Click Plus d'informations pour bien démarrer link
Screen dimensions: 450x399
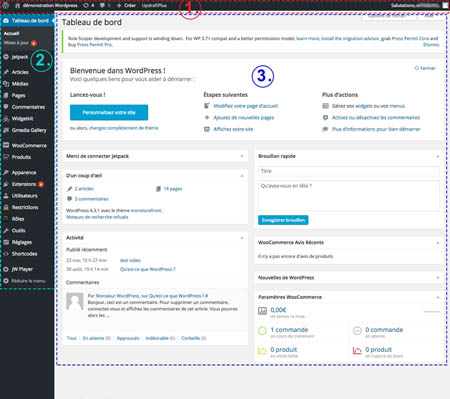376,129
